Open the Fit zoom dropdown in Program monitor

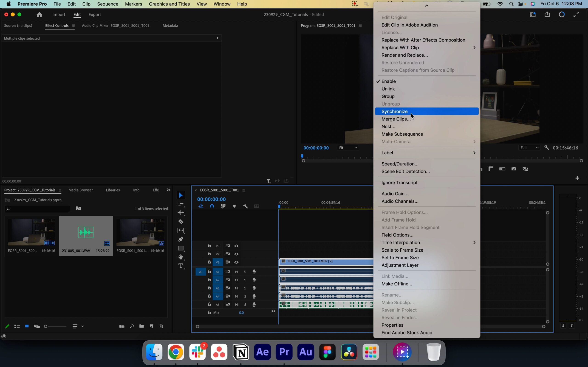pyautogui.click(x=348, y=147)
